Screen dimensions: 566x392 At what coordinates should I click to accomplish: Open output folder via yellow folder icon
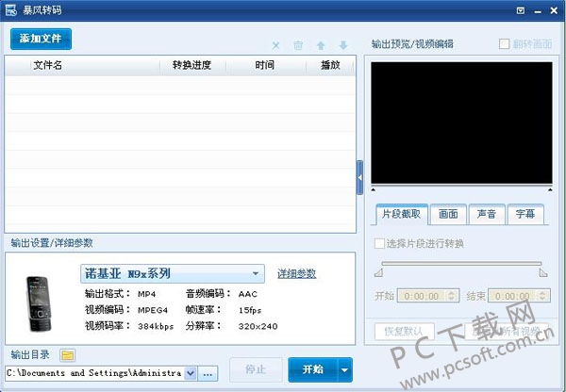tap(68, 355)
